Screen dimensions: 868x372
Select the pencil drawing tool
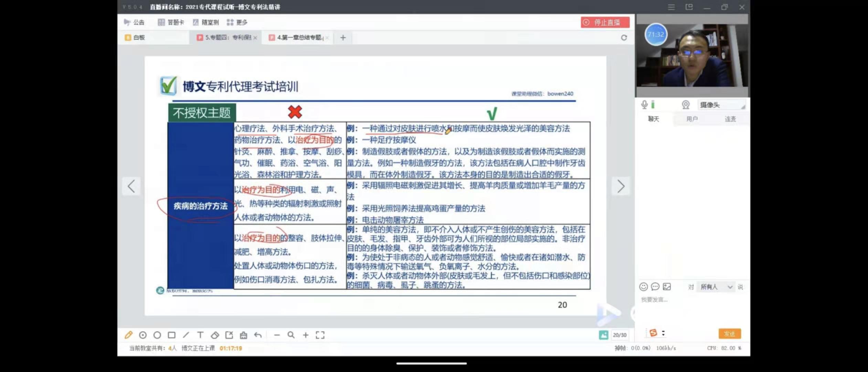128,335
